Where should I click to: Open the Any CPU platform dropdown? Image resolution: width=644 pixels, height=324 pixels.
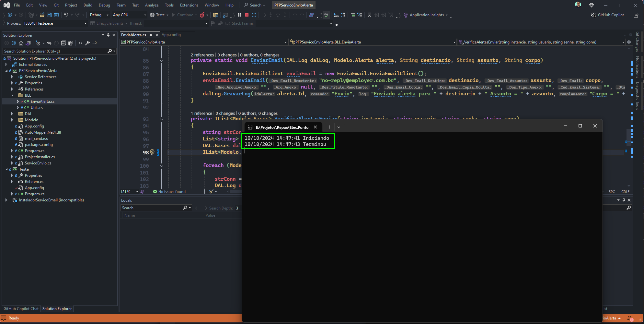coord(129,15)
